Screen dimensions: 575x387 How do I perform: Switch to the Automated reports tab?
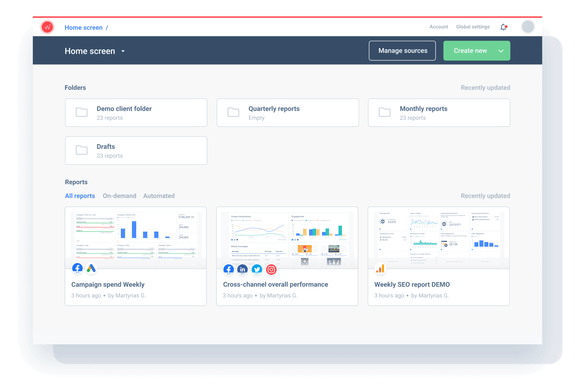point(159,196)
